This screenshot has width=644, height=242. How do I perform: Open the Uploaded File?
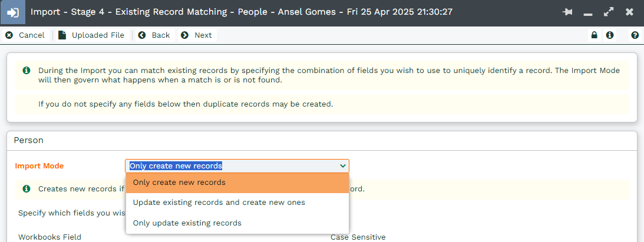[x=91, y=35]
